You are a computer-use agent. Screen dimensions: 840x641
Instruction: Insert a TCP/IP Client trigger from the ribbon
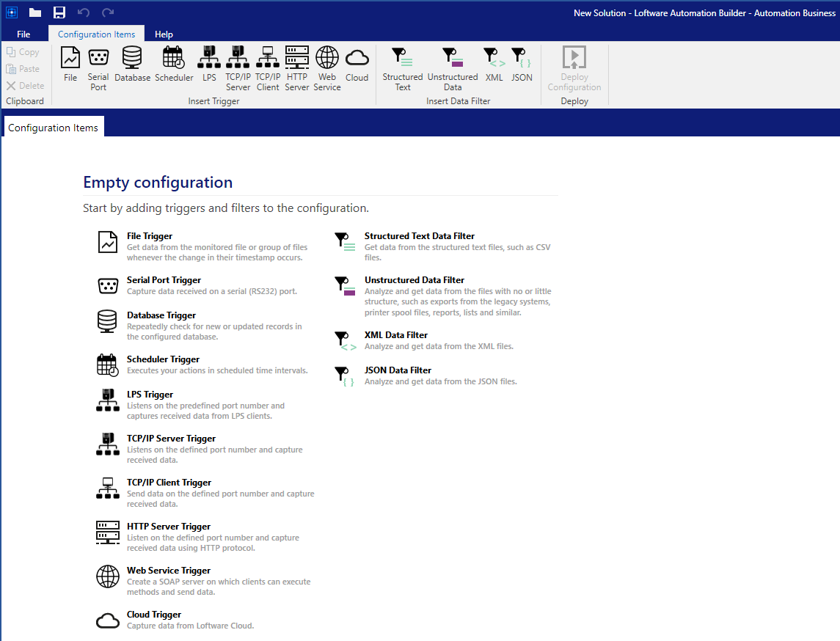[x=267, y=68]
